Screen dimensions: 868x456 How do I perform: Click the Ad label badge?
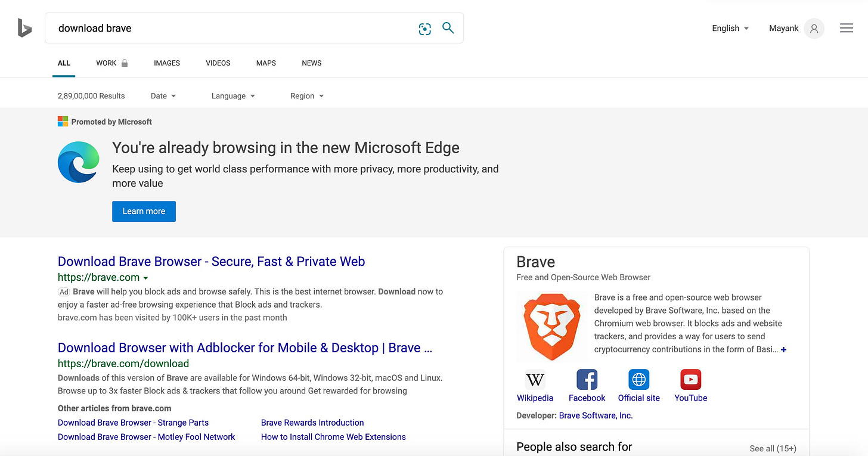coord(64,292)
